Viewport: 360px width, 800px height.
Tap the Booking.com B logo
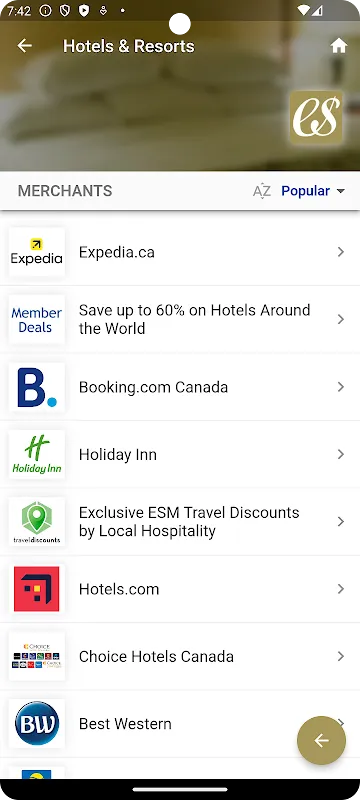(37, 387)
